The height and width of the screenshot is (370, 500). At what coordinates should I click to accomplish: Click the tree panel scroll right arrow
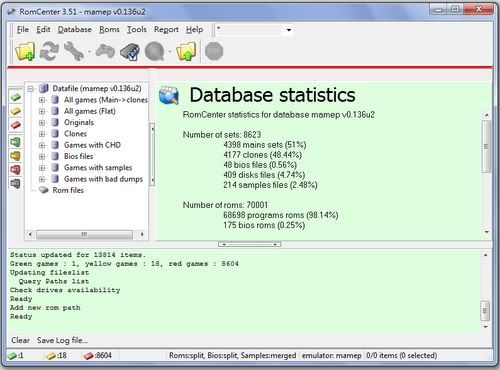(x=142, y=235)
